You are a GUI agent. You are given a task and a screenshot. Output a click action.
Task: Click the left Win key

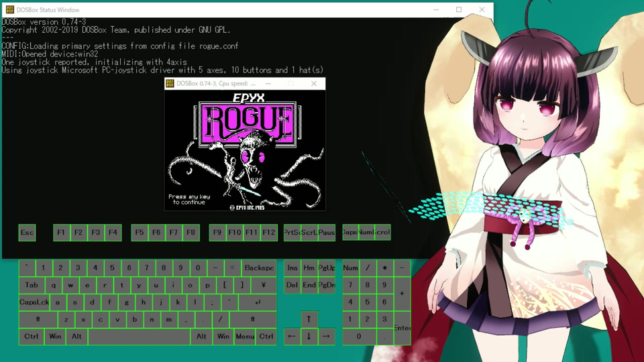coord(55,337)
